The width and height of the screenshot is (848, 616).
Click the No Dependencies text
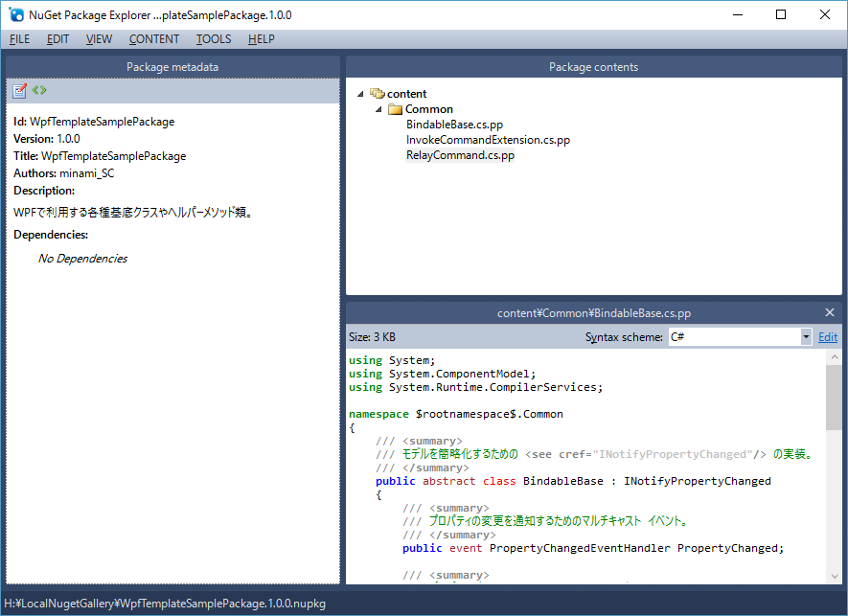tap(82, 259)
